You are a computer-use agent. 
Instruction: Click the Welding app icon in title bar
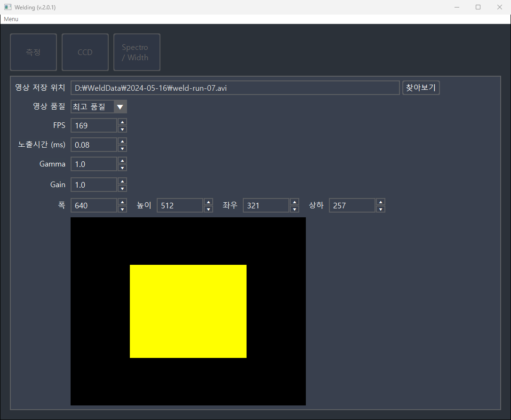point(8,7)
